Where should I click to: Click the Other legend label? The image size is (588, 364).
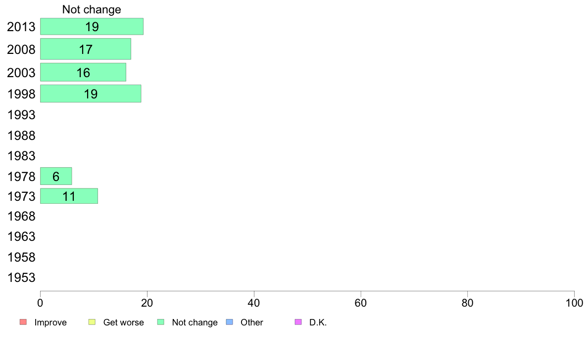(251, 322)
